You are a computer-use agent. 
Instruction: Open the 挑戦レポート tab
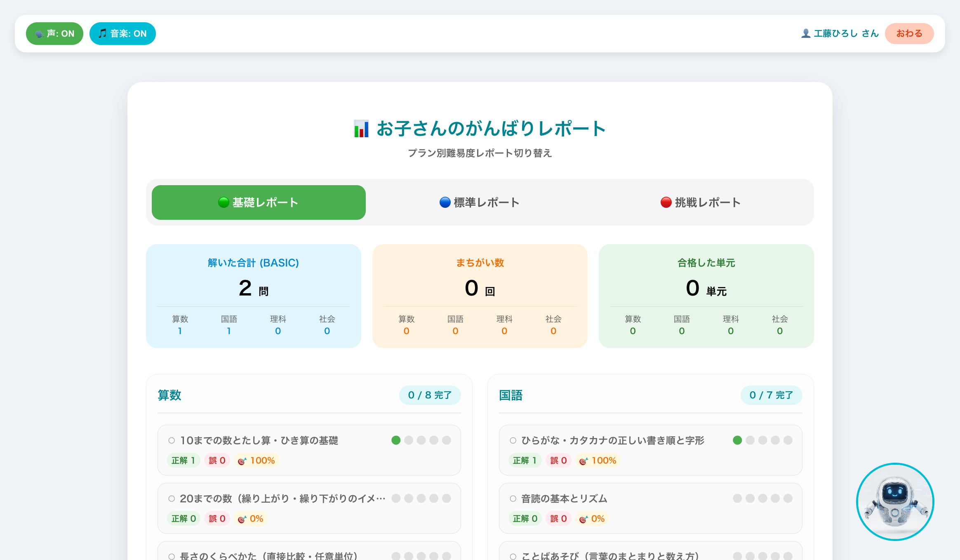coord(701,202)
